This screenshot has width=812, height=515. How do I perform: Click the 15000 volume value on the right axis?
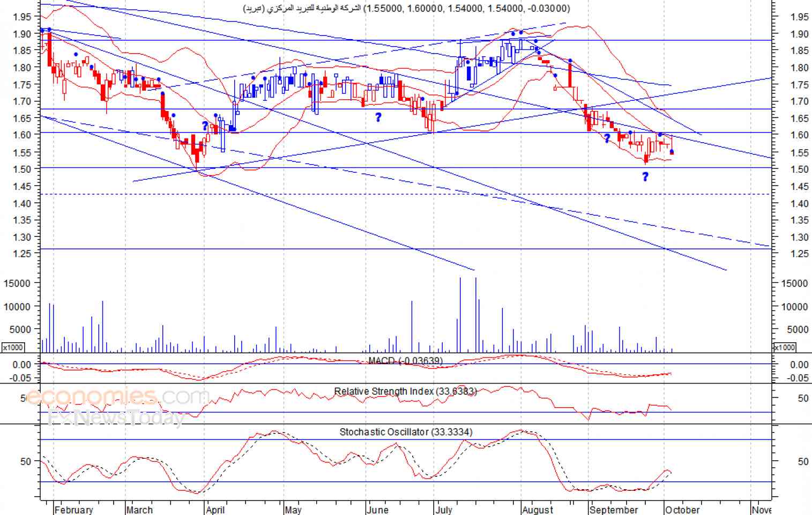[795, 283]
